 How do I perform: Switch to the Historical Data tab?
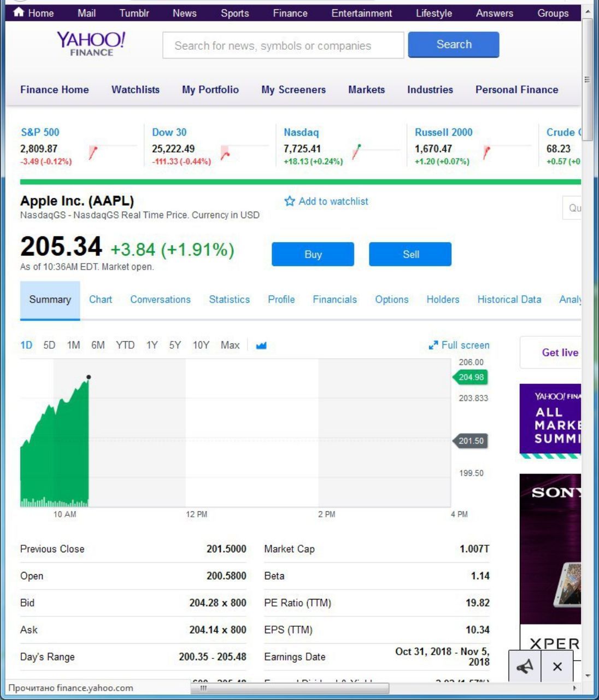click(x=509, y=300)
